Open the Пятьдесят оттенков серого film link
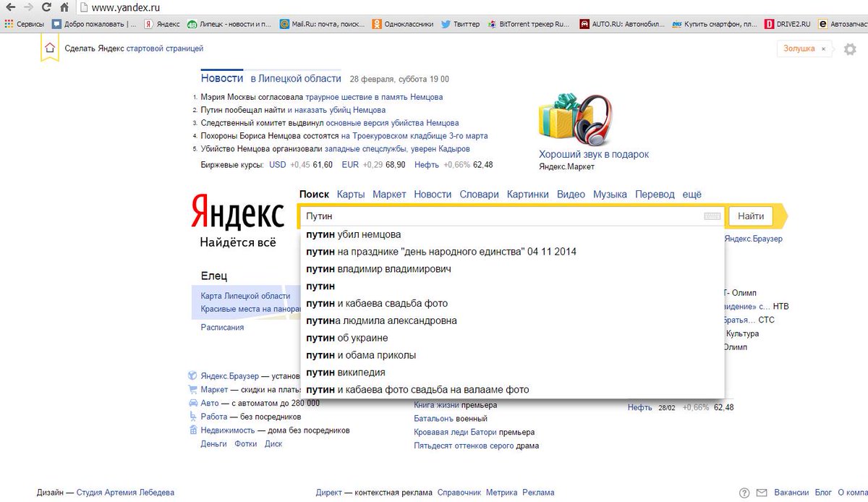Screen dimensions: 868x502 [464, 446]
